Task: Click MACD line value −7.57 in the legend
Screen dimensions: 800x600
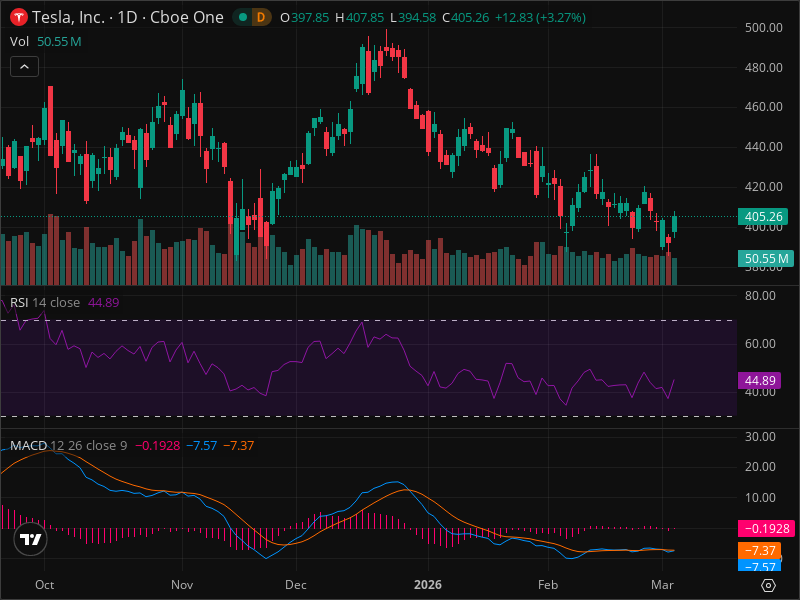Action: [x=202, y=445]
